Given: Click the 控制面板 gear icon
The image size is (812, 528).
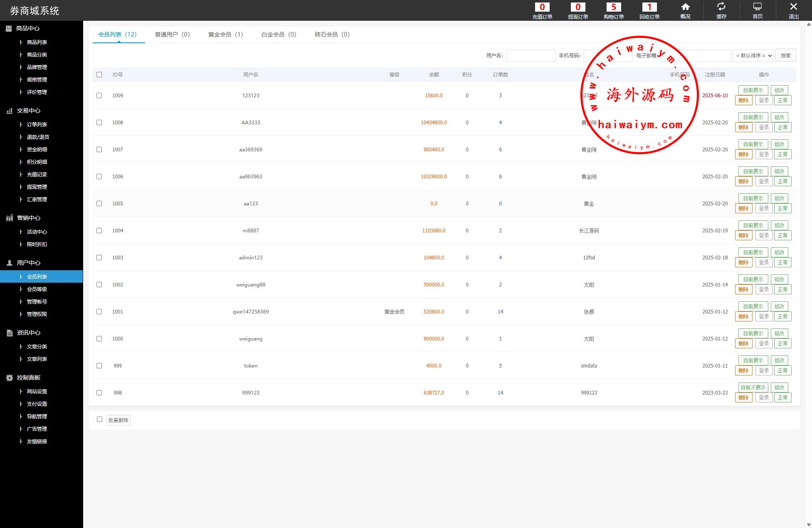Looking at the screenshot, I should pos(10,377).
